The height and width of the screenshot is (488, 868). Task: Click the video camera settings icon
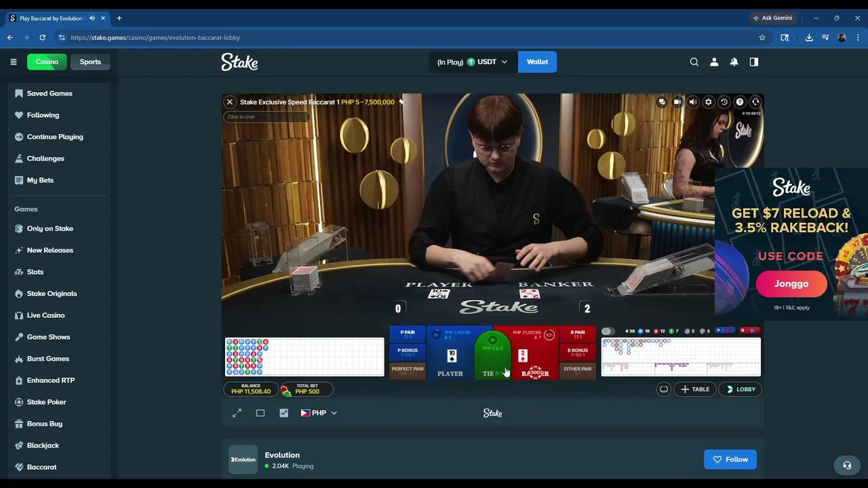(x=677, y=102)
